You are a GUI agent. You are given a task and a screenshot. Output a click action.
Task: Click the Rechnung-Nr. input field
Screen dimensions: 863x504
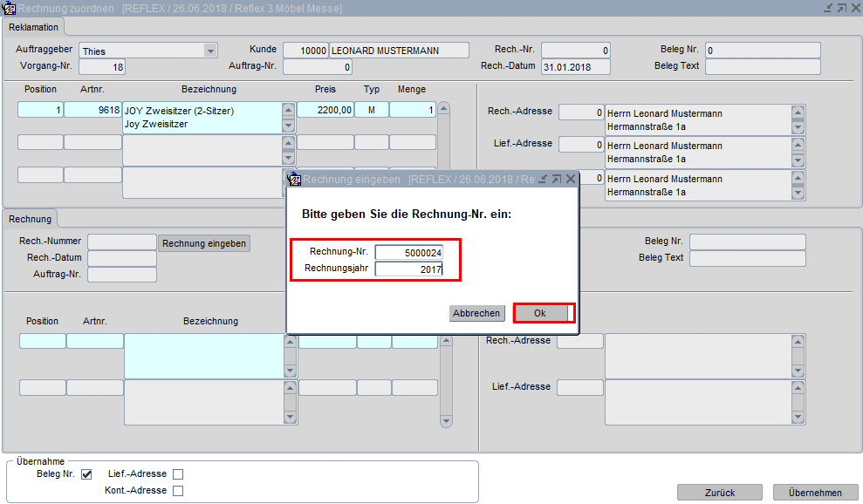click(408, 253)
